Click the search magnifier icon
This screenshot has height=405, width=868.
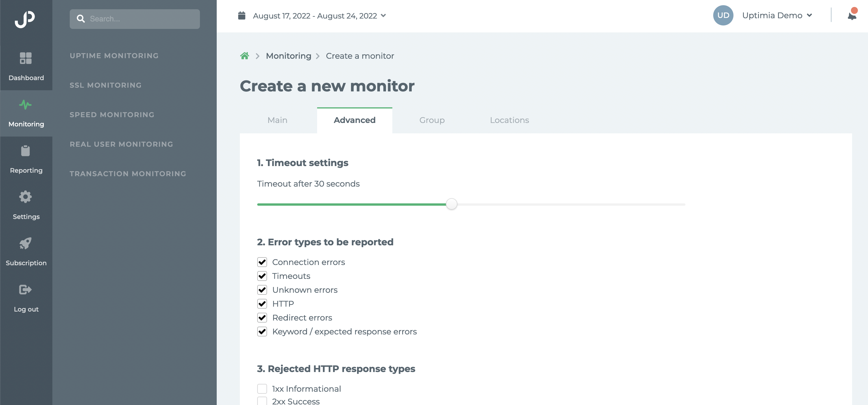pos(80,19)
